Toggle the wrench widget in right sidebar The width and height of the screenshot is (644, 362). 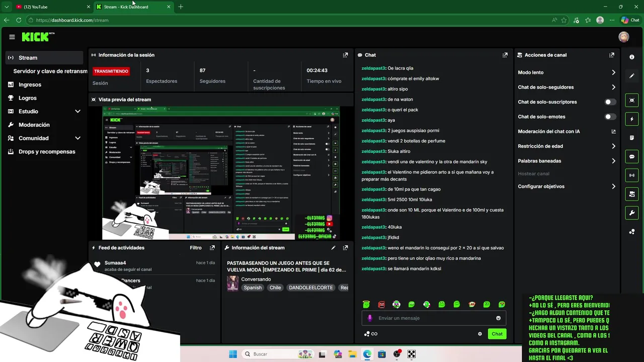632,213
